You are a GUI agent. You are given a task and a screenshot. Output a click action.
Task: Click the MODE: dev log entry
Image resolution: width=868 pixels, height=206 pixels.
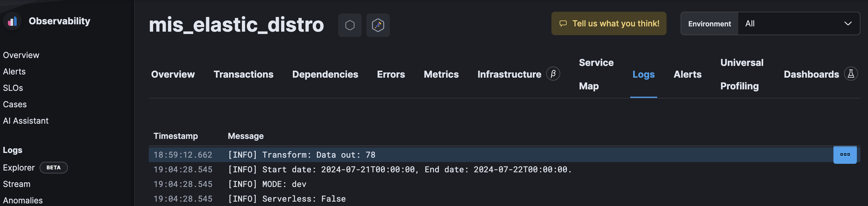pyautogui.click(x=284, y=184)
